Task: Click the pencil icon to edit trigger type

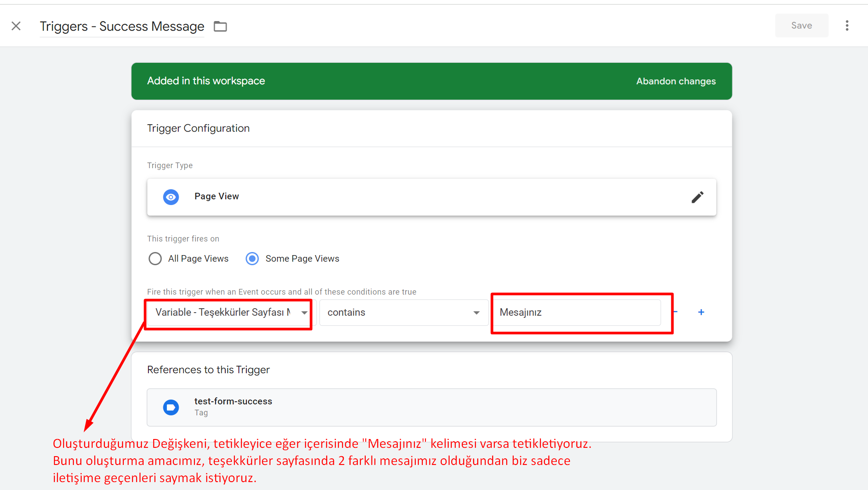Action: 697,197
